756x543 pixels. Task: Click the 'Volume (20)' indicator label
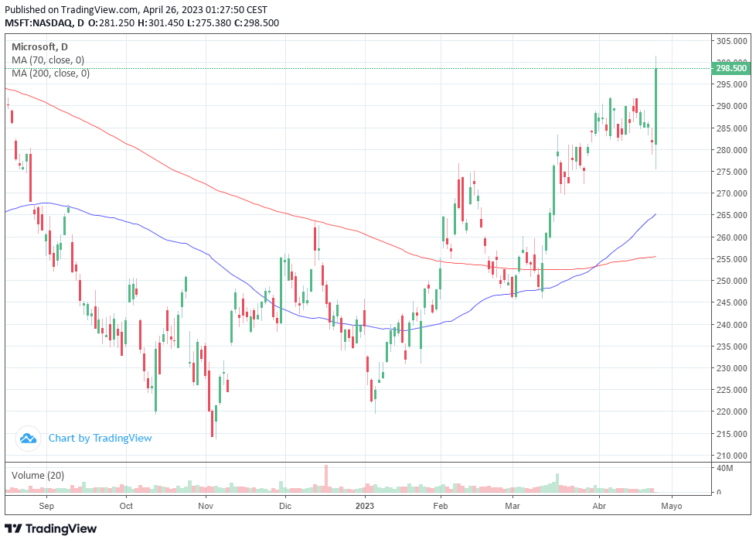pyautogui.click(x=38, y=476)
